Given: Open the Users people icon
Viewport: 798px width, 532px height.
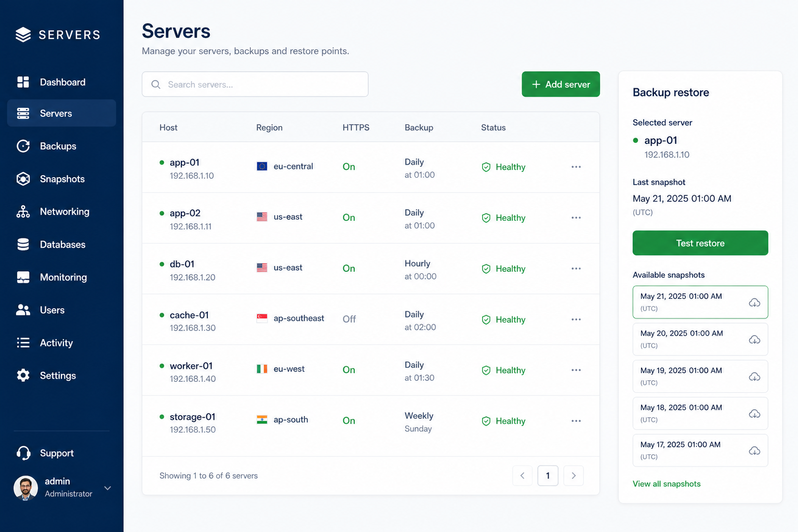Looking at the screenshot, I should point(23,310).
